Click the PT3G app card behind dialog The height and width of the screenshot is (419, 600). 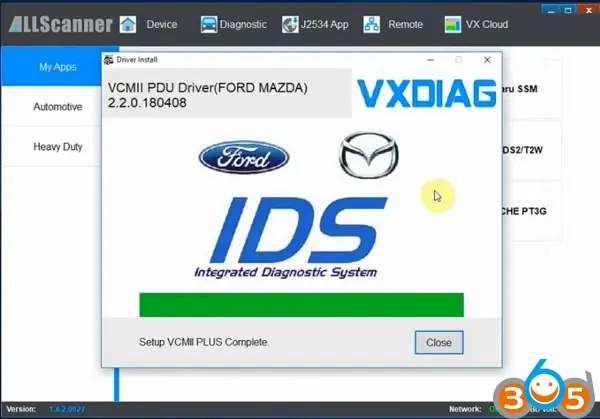(x=532, y=211)
